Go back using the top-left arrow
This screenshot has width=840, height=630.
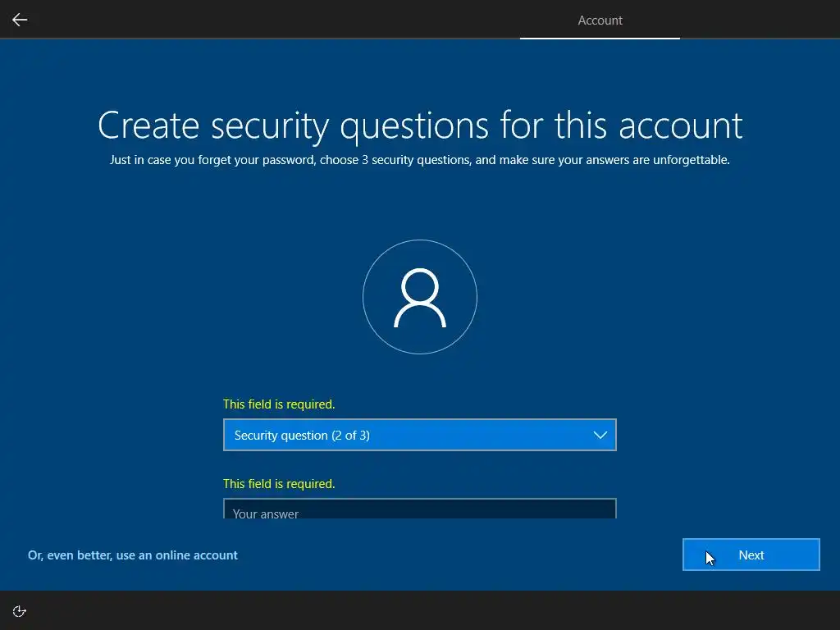pos(20,20)
